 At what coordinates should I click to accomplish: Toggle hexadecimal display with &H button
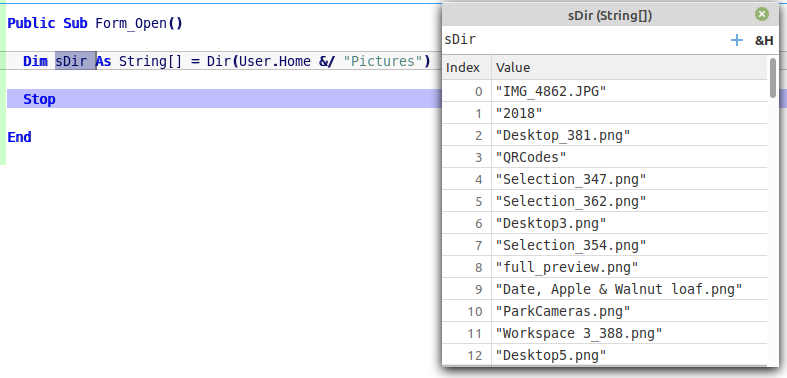[x=764, y=41]
